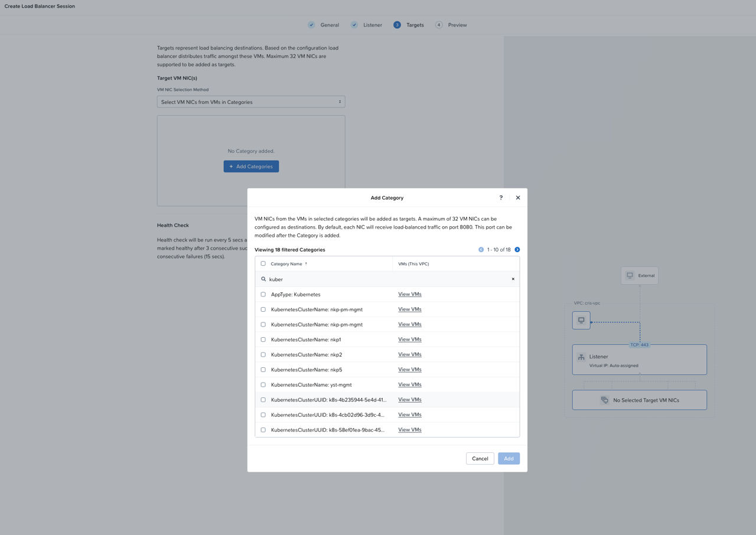Screen dimensions: 756x535
Task: Check the KubernetesClusterName: yst-mgmt category
Action: (263, 385)
